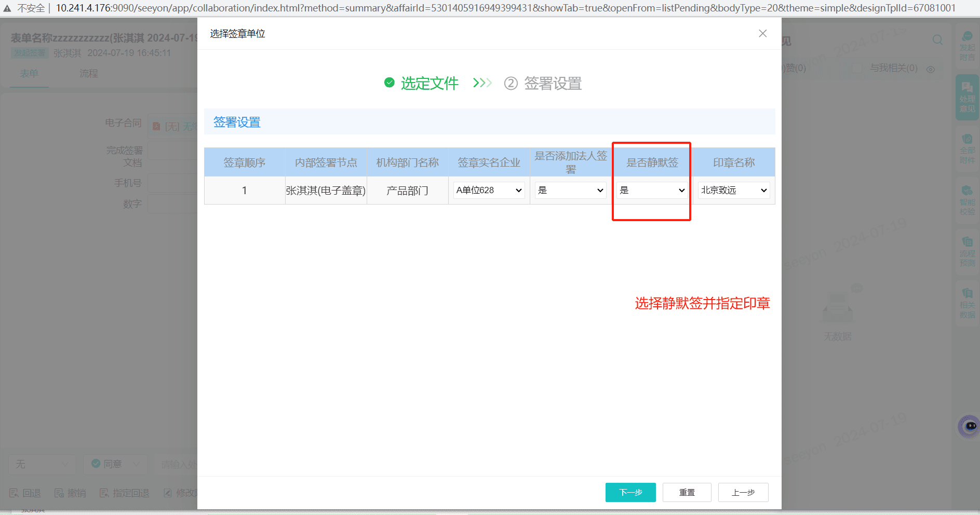Image resolution: width=980 pixels, height=515 pixels.
Task: Click the 内部签署节点 column header
Action: click(326, 162)
